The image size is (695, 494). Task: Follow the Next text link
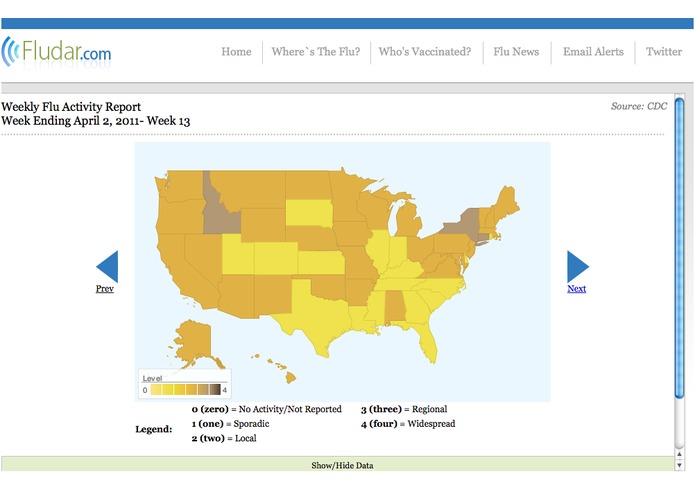[576, 289]
